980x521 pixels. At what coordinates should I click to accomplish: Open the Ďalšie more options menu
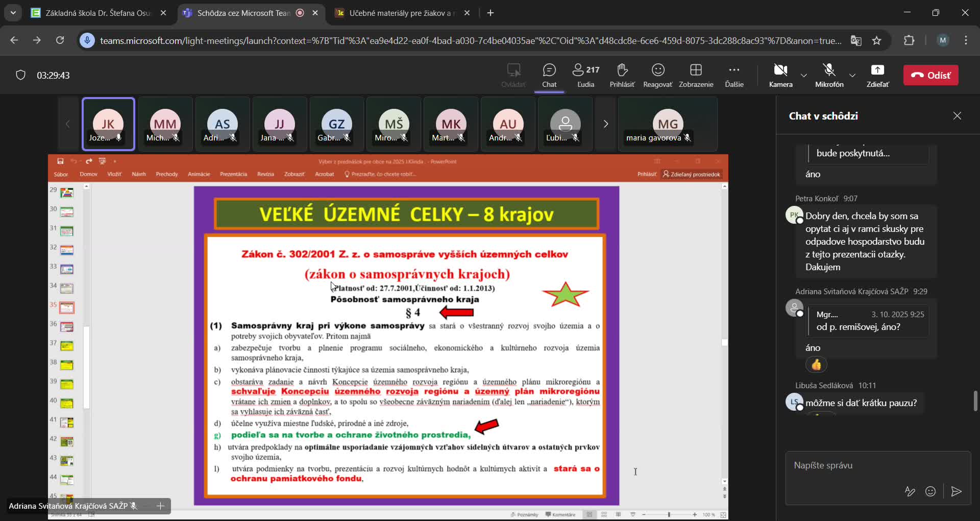tap(733, 75)
